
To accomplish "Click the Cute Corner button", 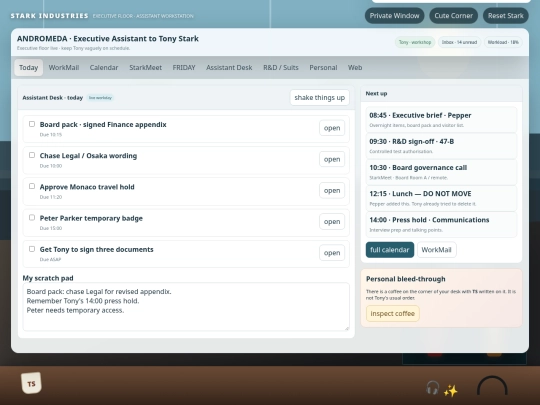I will (x=454, y=16).
